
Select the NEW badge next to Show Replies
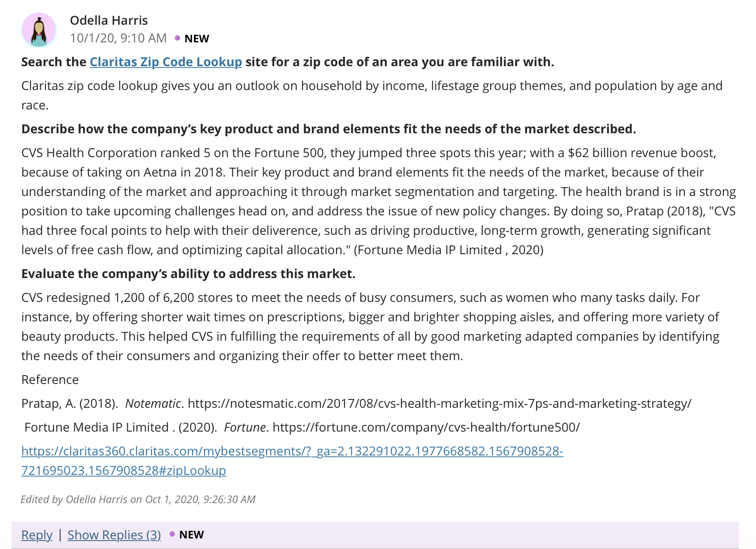(x=191, y=535)
